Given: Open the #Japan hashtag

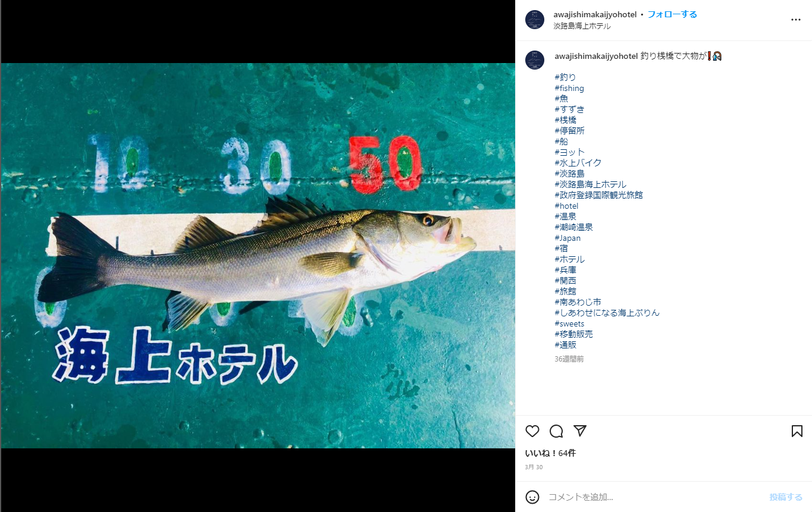Looking at the screenshot, I should (568, 238).
